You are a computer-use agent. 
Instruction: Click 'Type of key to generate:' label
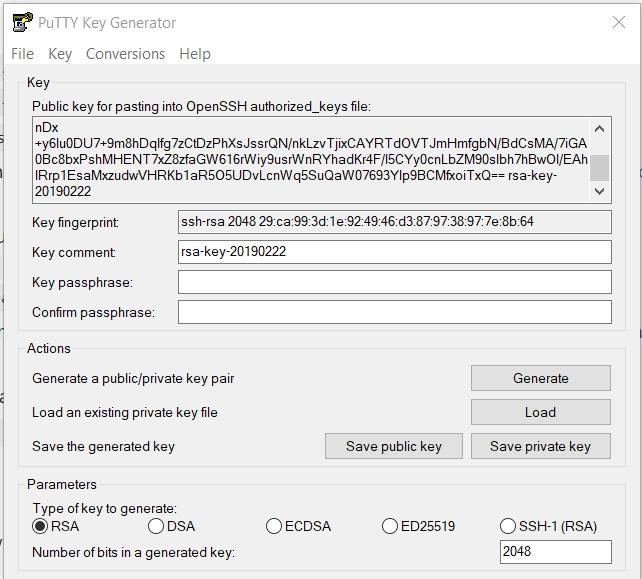pyautogui.click(x=104, y=508)
